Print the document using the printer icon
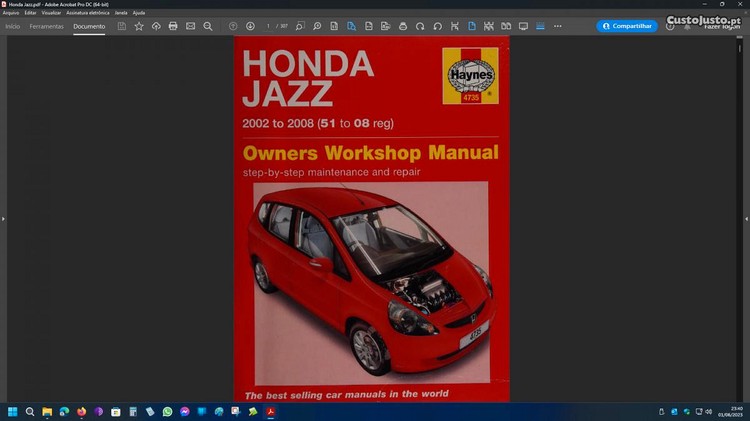The height and width of the screenshot is (421, 750). (x=173, y=26)
